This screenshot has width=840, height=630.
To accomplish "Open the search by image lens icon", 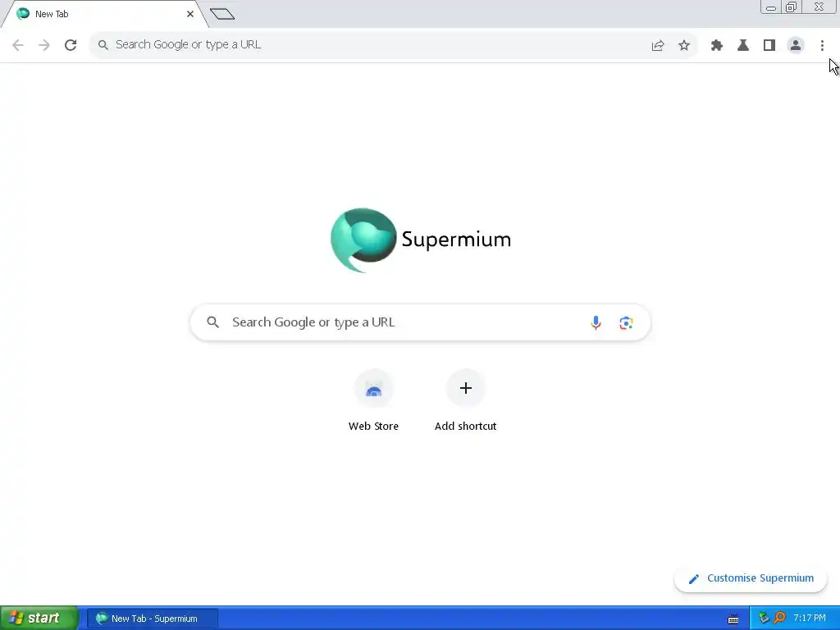I will pyautogui.click(x=626, y=322).
